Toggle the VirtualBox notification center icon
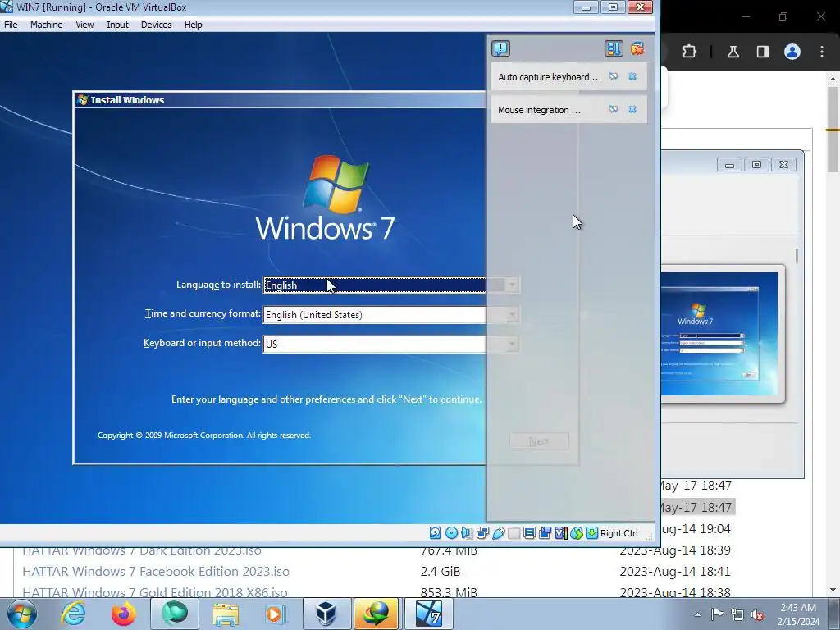The height and width of the screenshot is (630, 840). coord(501,48)
